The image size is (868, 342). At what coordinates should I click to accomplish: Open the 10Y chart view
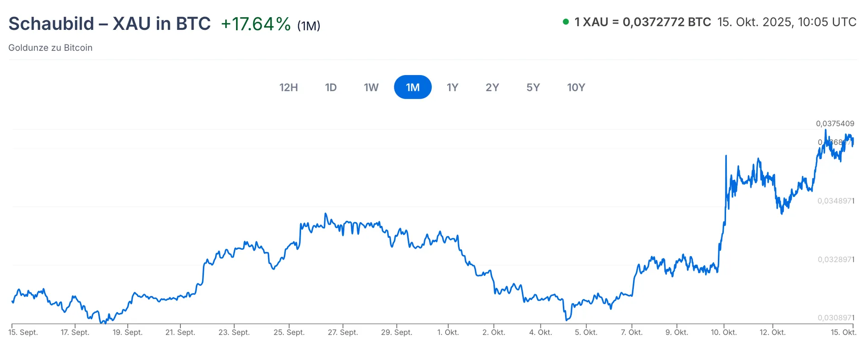coord(576,87)
